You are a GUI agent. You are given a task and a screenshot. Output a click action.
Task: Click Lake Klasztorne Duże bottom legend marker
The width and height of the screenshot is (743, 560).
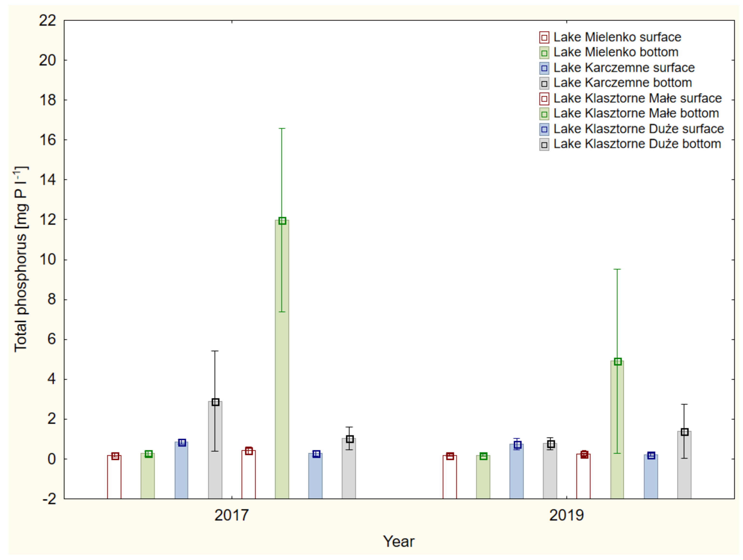click(x=544, y=144)
